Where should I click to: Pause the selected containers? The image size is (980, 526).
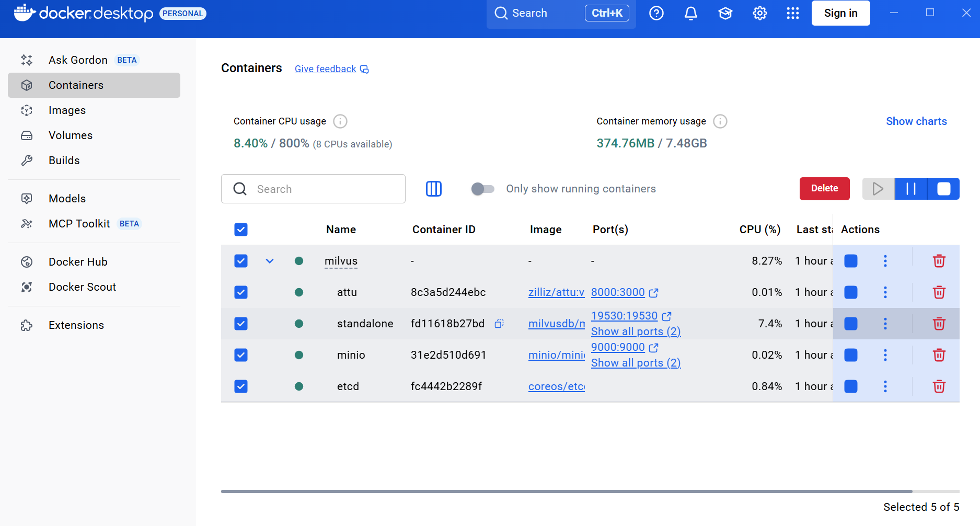click(x=911, y=189)
